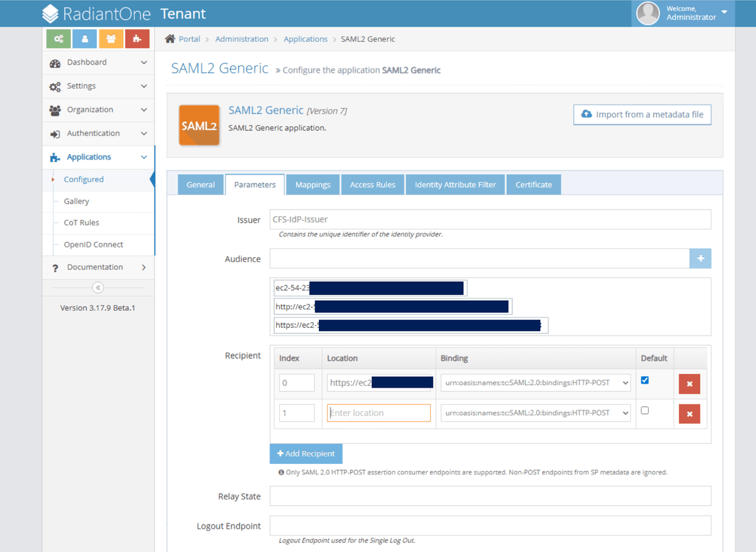Click the Logout Endpoint input field
This screenshot has width=756, height=552.
pyautogui.click(x=490, y=525)
